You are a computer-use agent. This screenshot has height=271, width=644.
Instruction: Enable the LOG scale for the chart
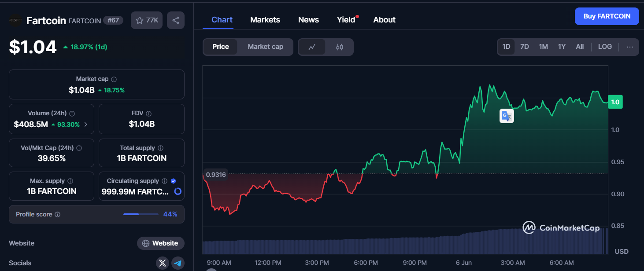tap(604, 46)
